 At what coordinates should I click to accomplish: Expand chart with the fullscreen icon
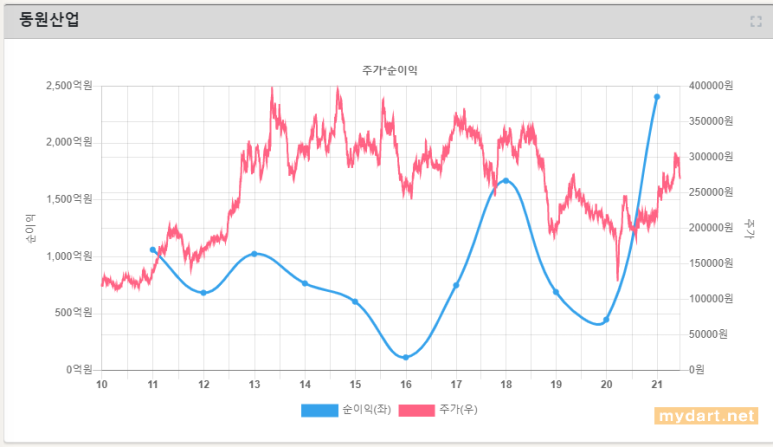pos(756,21)
